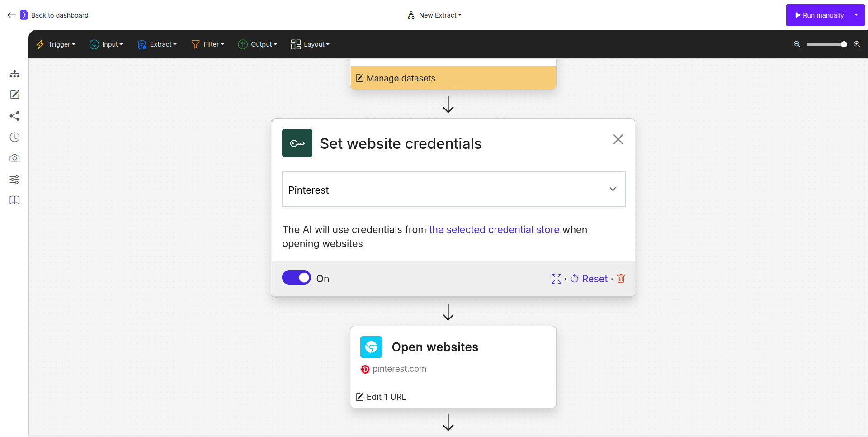Screen dimensions: 868x437
Task: Click the zoom out magnifier icon
Action: point(797,44)
